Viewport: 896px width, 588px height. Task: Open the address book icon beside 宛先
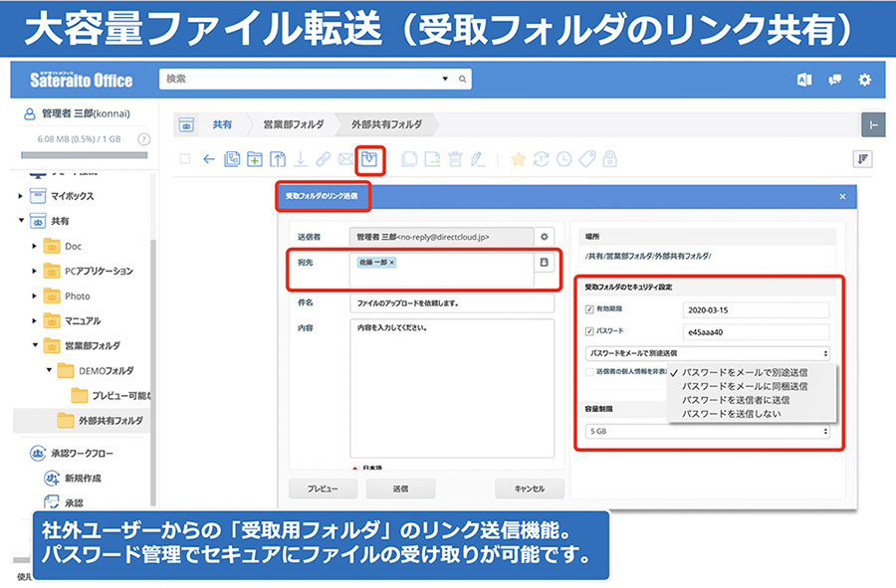(544, 263)
